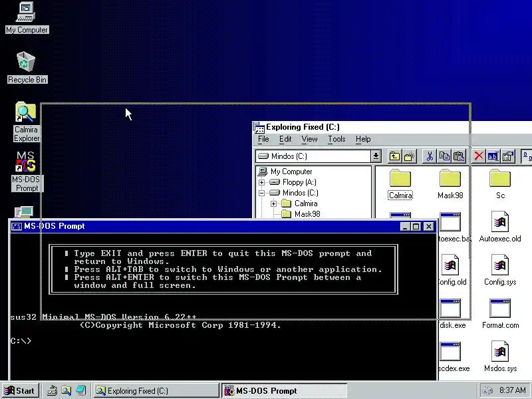This screenshot has height=399, width=532.
Task: Click the MS-DOS Prompt window title bar
Action: click(224, 226)
